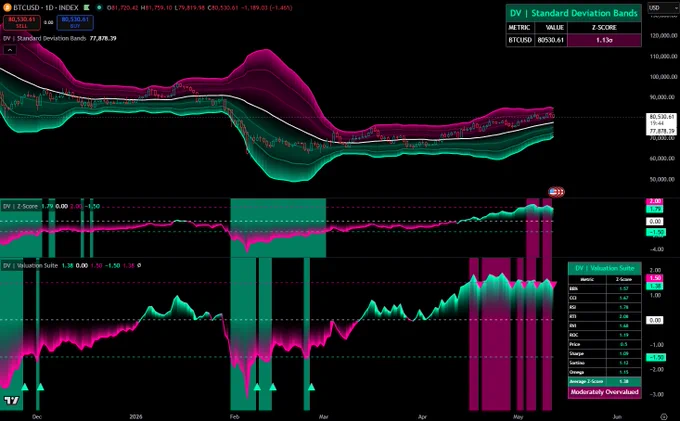The width and height of the screenshot is (680, 421).
Task: Click the 77,878.39 indicator label on the price axis
Action: click(662, 131)
